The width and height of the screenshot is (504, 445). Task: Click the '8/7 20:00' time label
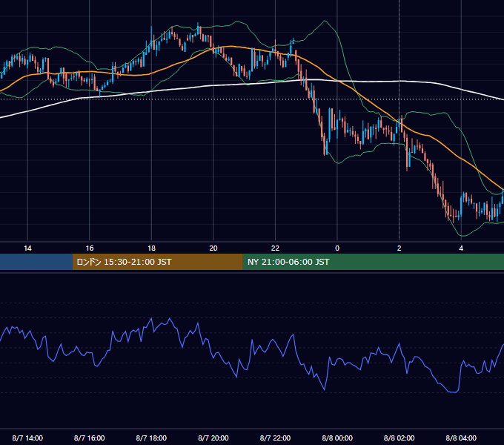(213, 438)
